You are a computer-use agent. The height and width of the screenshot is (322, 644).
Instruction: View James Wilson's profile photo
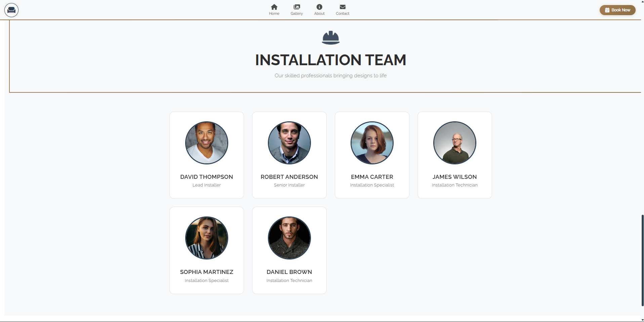(x=455, y=143)
